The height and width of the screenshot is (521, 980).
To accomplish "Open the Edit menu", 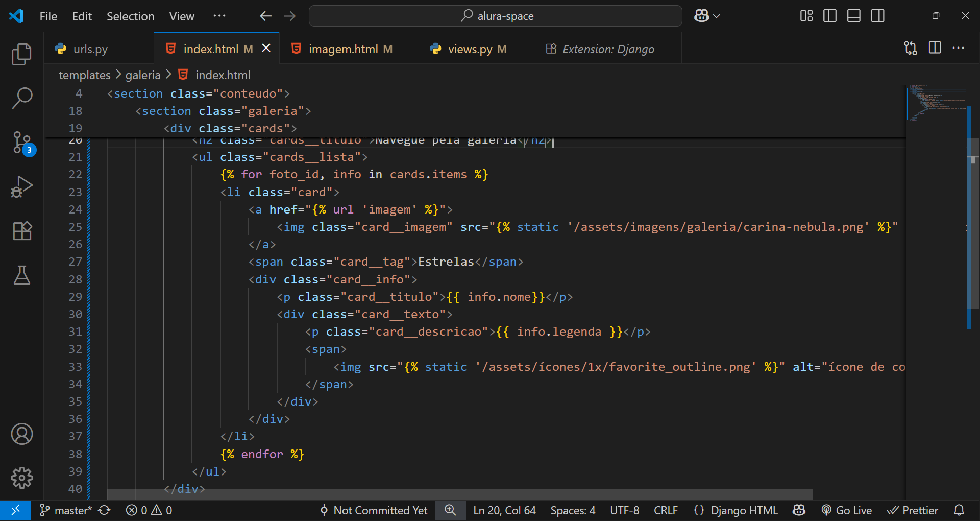I will coord(82,16).
